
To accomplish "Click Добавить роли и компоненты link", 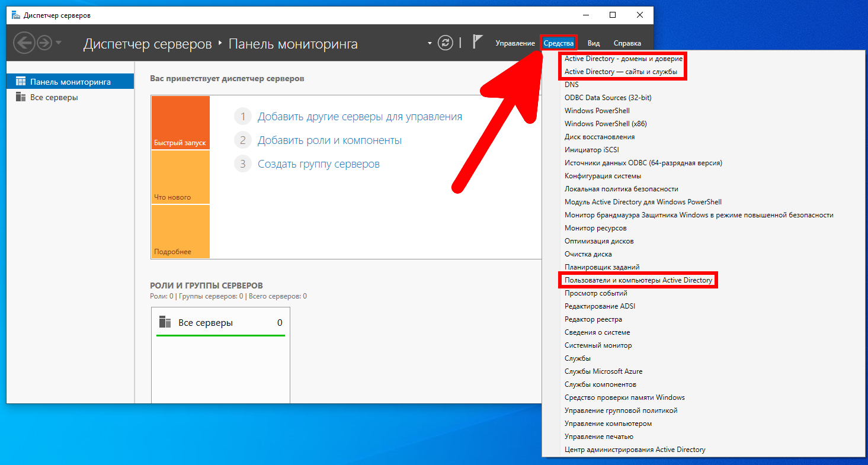I will point(329,140).
